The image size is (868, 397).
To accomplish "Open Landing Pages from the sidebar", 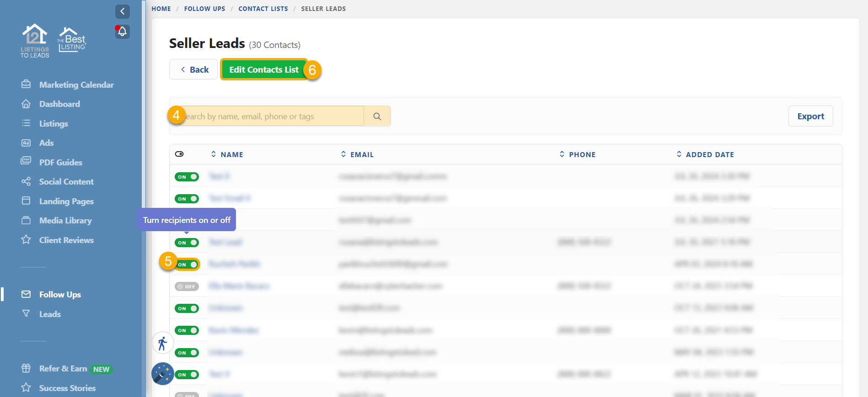I will 66,201.
